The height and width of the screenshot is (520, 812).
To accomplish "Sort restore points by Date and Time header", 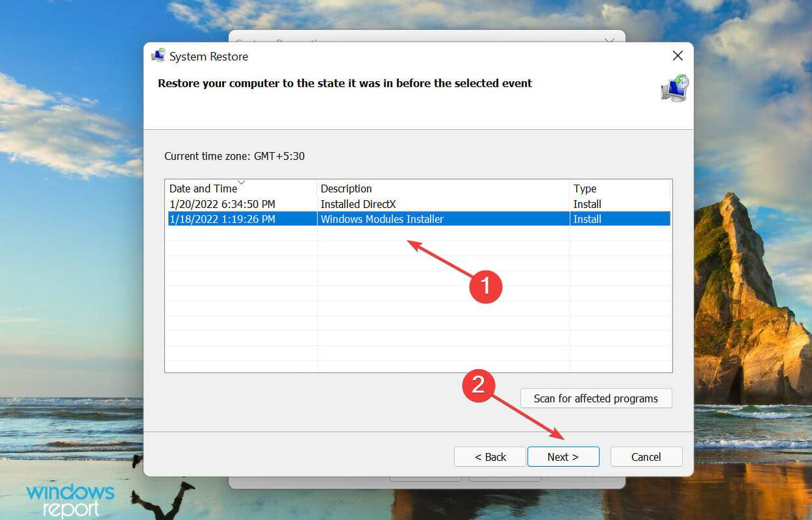I will pyautogui.click(x=203, y=188).
